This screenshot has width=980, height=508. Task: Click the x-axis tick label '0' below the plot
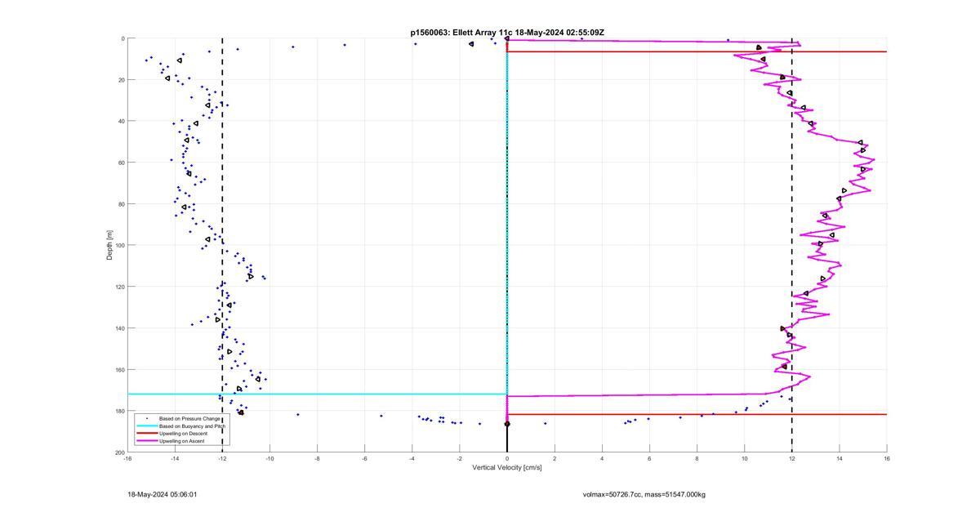[x=507, y=458]
